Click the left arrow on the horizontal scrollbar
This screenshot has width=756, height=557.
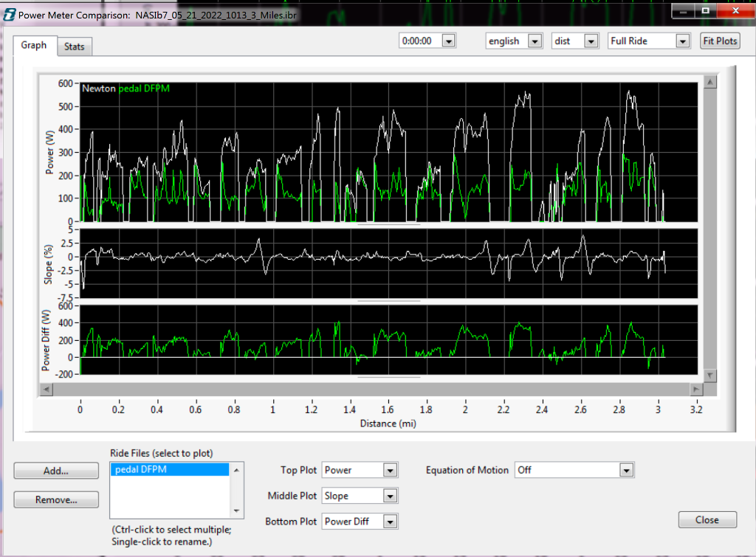click(x=45, y=389)
